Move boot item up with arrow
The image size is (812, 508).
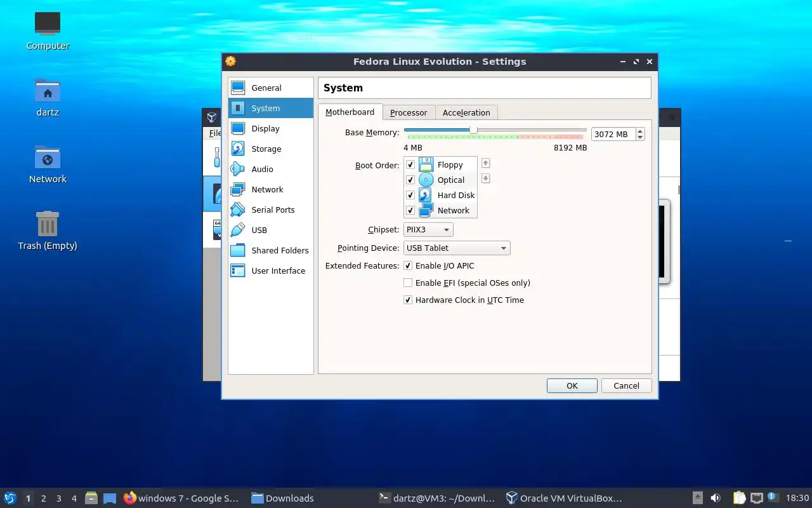click(485, 163)
